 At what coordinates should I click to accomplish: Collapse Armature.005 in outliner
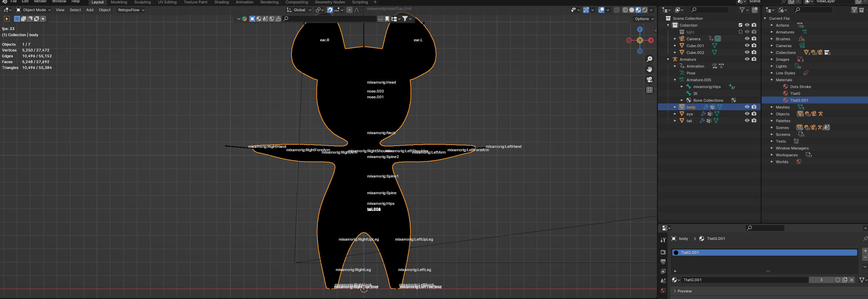tap(675, 80)
